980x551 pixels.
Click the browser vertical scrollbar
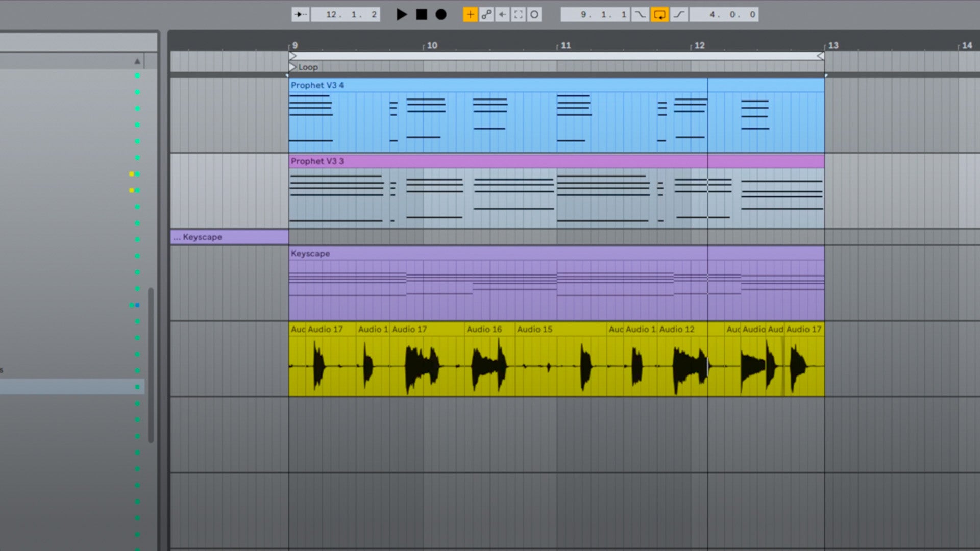click(x=151, y=365)
